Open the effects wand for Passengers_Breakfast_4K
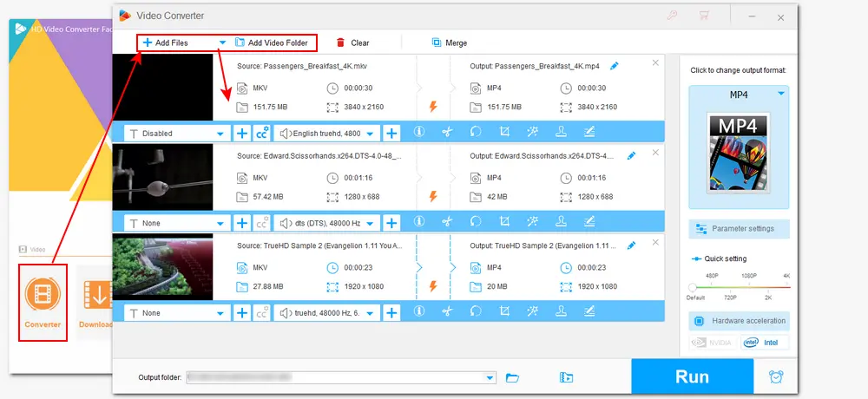This screenshot has width=868, height=399. click(532, 133)
